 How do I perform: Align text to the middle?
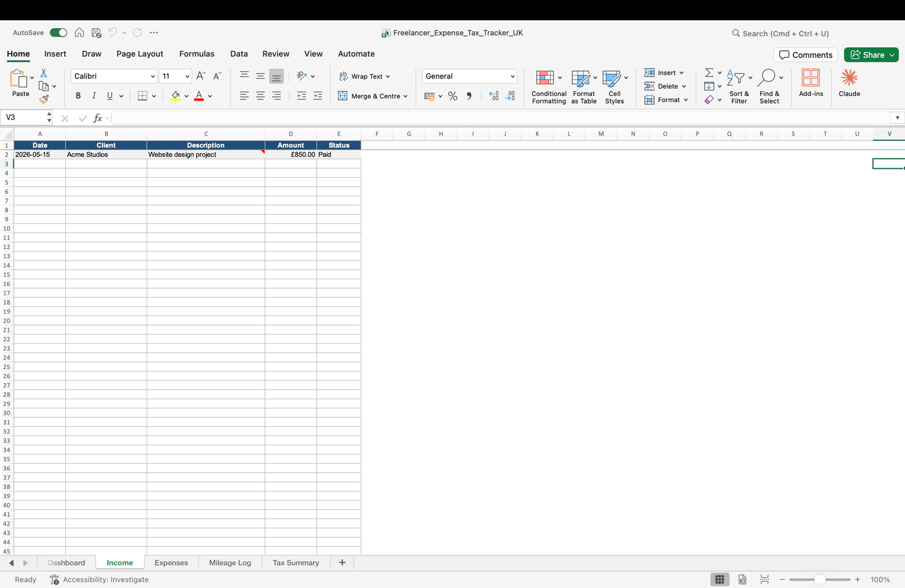click(x=260, y=76)
